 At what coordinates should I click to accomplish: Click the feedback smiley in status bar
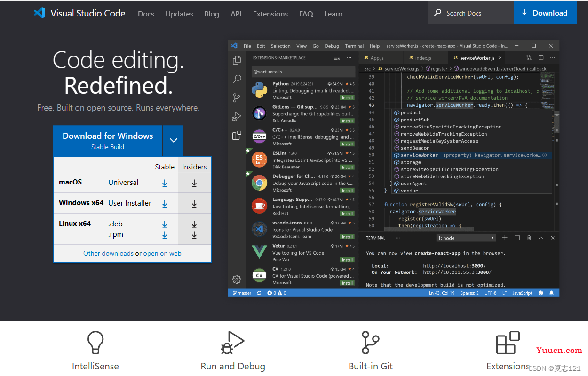click(540, 293)
